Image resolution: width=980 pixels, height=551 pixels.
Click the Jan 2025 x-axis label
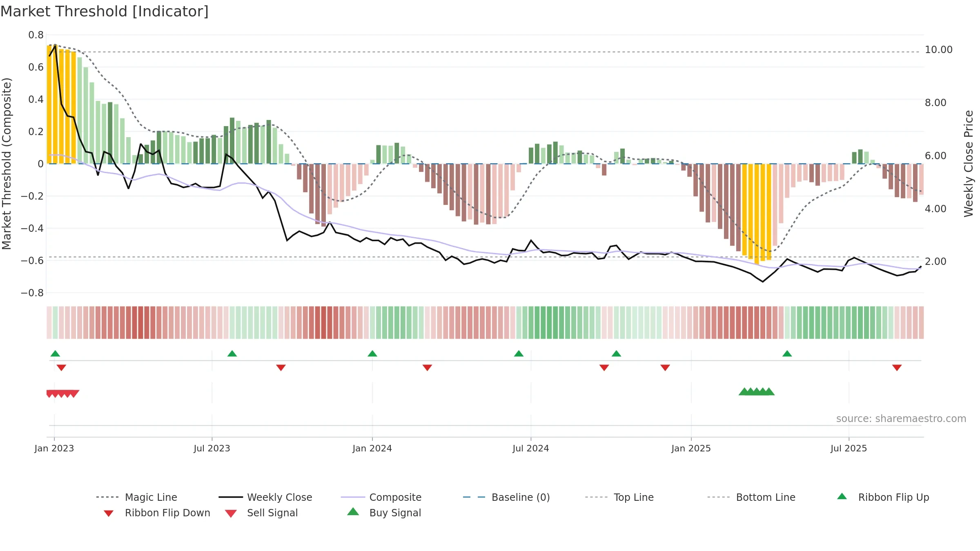[x=691, y=449]
